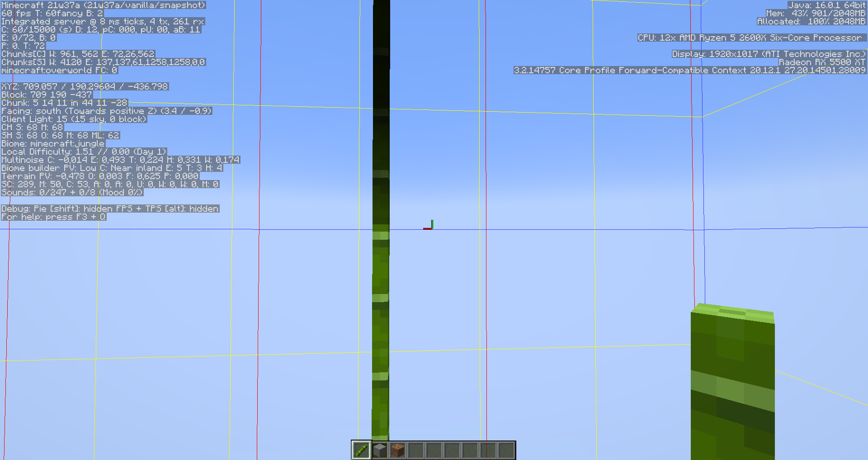
Task: Click the "C: 60/15000" chunk render line
Action: tap(101, 29)
